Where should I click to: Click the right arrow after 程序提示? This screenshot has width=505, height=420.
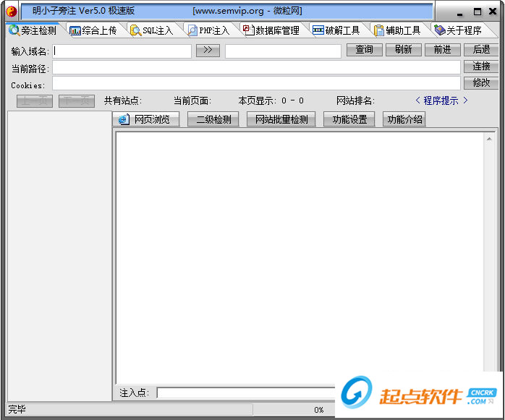(465, 100)
